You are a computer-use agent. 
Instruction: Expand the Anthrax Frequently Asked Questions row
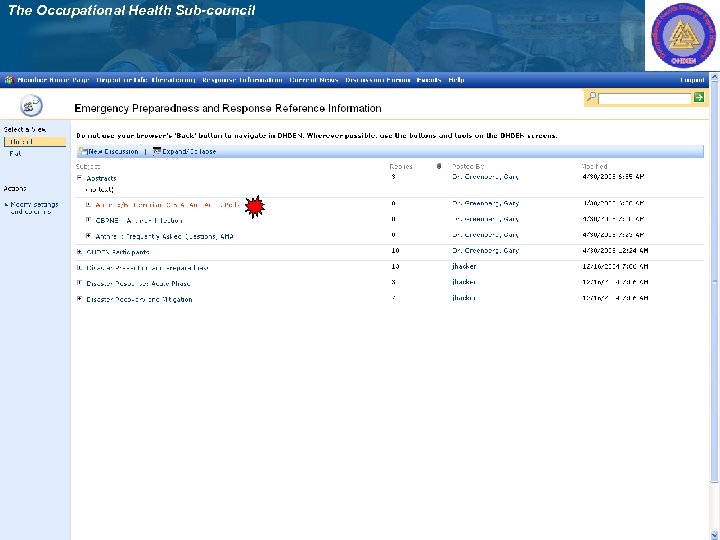point(89,236)
